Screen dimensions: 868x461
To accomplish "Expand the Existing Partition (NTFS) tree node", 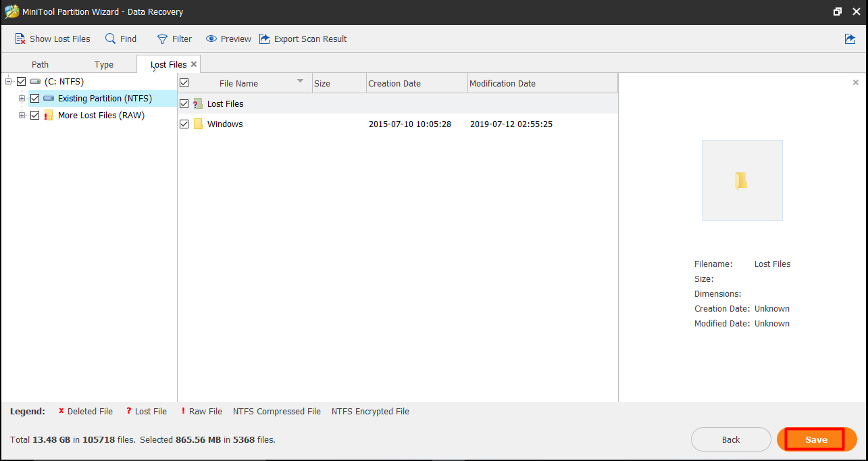I will pos(22,99).
